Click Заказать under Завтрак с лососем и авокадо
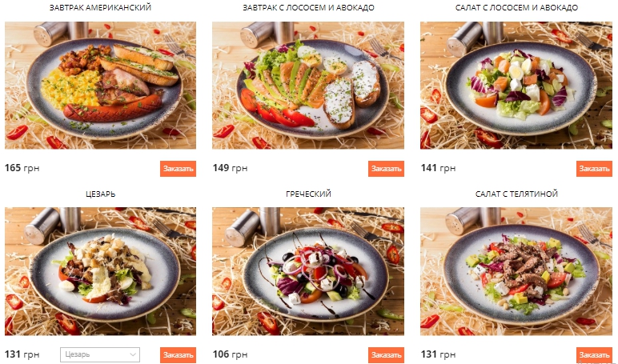The height and width of the screenshot is (364, 618). tap(386, 169)
